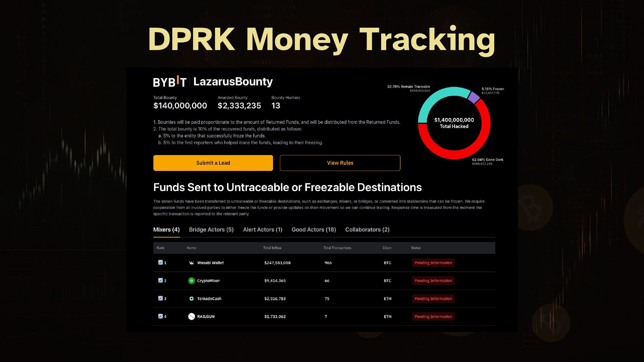Viewport: 644px width, 362px height.
Task: Switch to the Bridge Actors (5) tab
Action: coord(211,230)
